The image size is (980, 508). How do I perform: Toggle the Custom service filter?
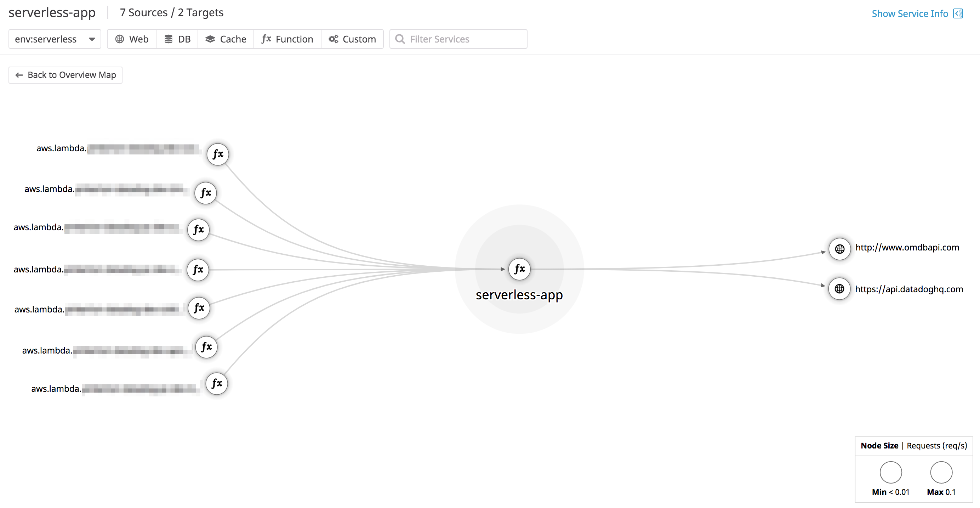tap(352, 38)
